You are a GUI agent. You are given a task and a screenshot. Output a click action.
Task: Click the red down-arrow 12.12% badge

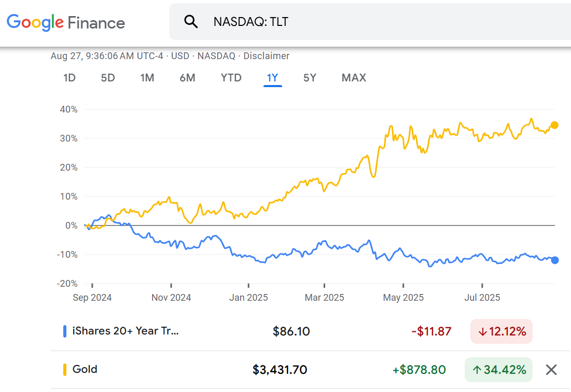pos(502,331)
